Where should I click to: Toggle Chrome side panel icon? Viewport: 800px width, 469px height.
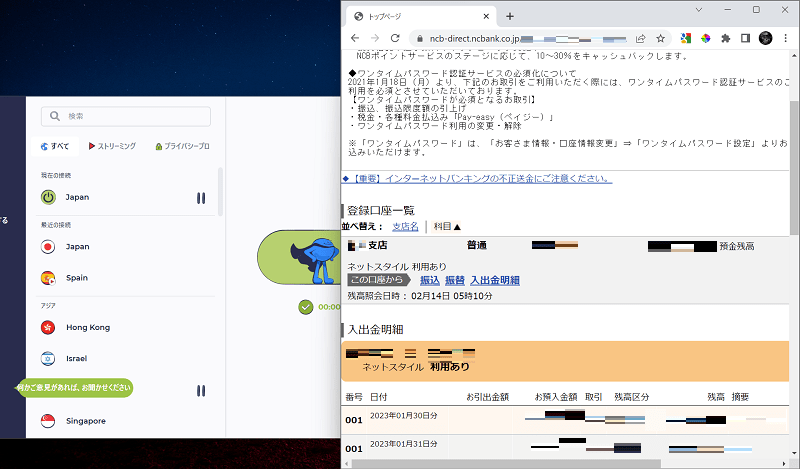coord(745,38)
